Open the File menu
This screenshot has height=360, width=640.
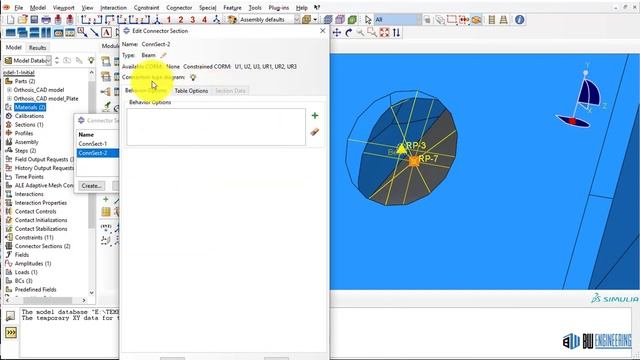pyautogui.click(x=19, y=7)
